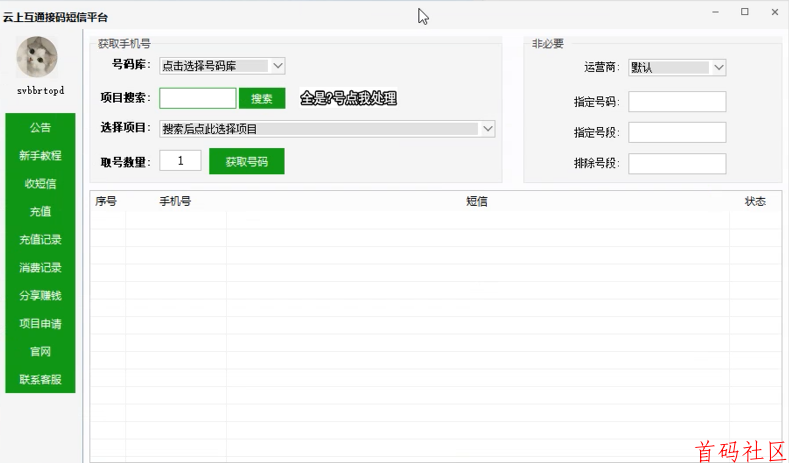Click the 状态 column header
Viewport: 789px width, 463px height.
coord(755,201)
